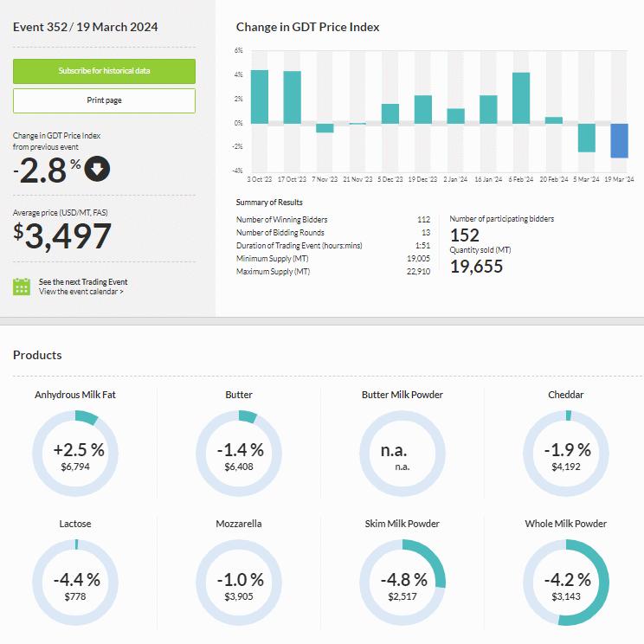Image resolution: width=644 pixels, height=644 pixels.
Task: Select the 16 Jan '24 chart bar
Action: coord(488,110)
